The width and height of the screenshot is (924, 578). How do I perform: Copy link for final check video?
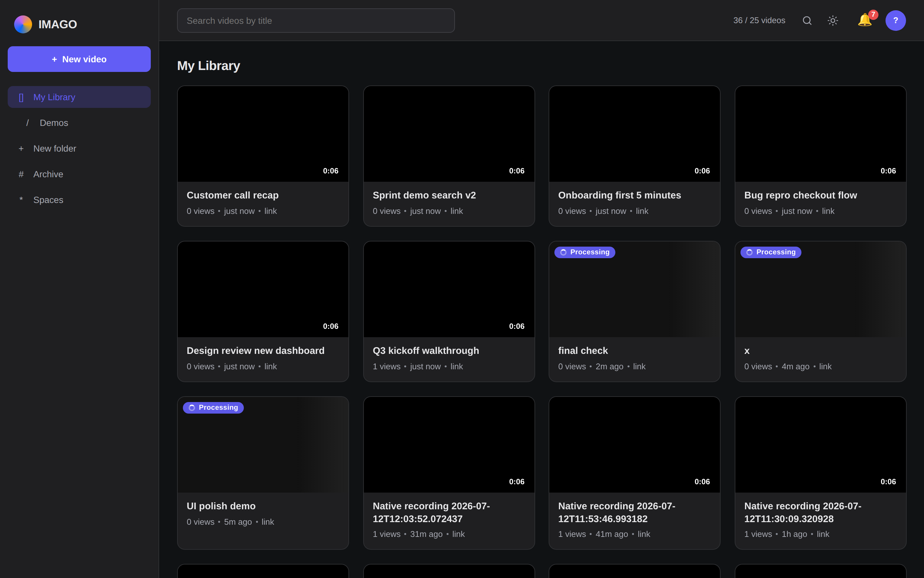pos(639,366)
